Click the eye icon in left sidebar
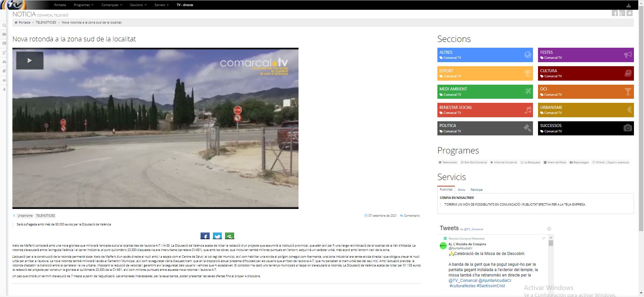Image resolution: width=644 pixels, height=297 pixels. 4,80
